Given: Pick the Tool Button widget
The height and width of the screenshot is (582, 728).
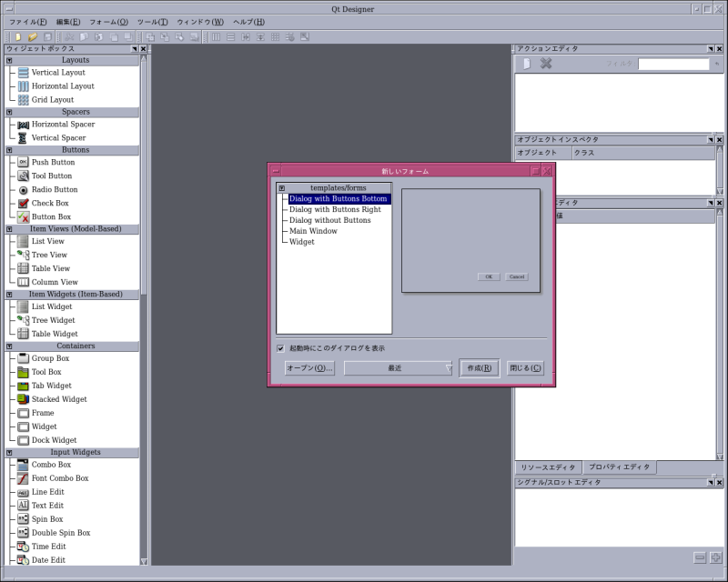Looking at the screenshot, I should point(45,176).
